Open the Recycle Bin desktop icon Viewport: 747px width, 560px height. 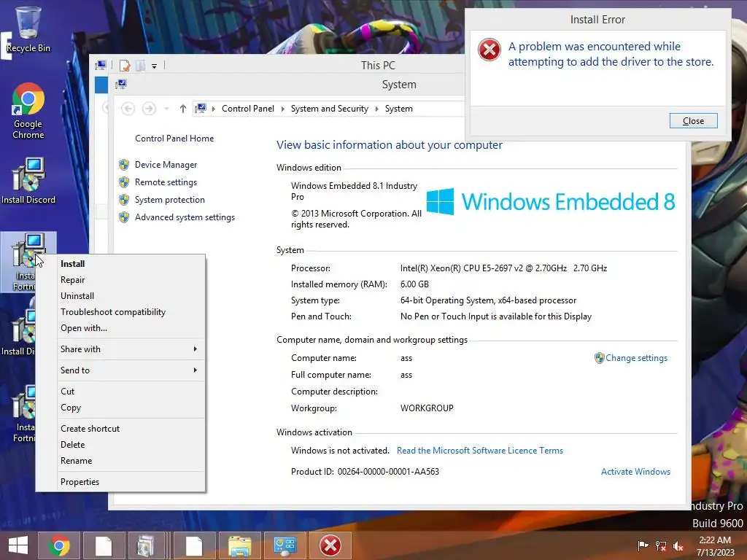pos(28,29)
